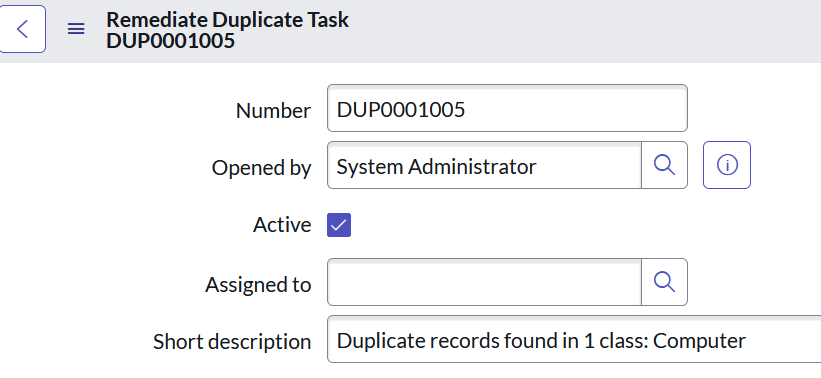Click the empty Assigned to field
The height and width of the screenshot is (378, 821).
point(484,282)
